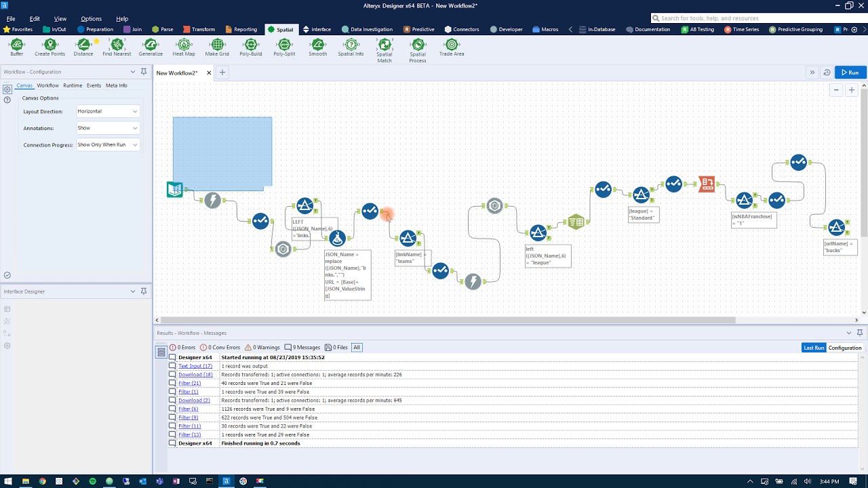
Task: Toggle checkbox for Text Input (17) row
Action: point(172,366)
